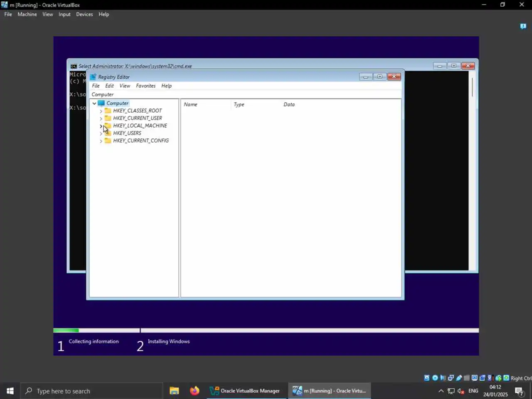Click the m [Running] VirtualBox taskbar button
The image size is (532, 399).
330,391
